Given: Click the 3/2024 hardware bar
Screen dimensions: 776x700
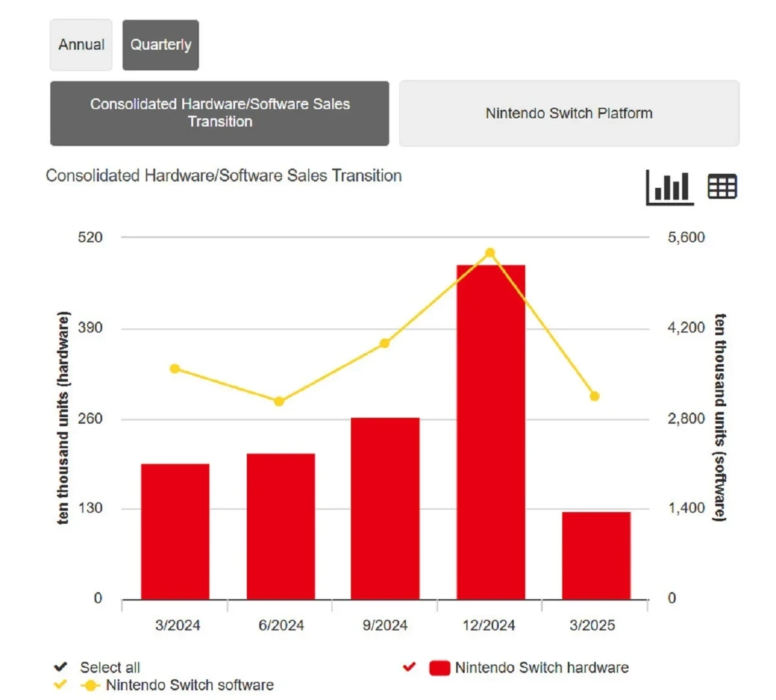Looking at the screenshot, I should click(175, 531).
